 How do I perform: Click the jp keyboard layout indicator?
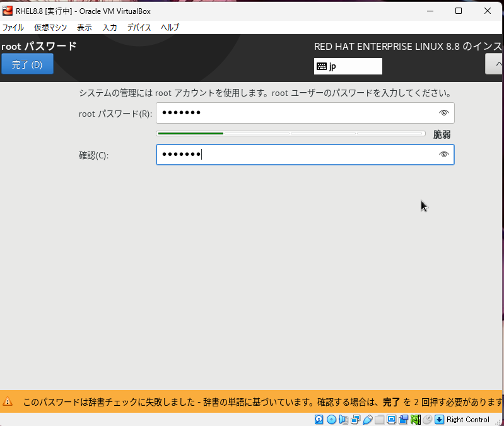348,66
